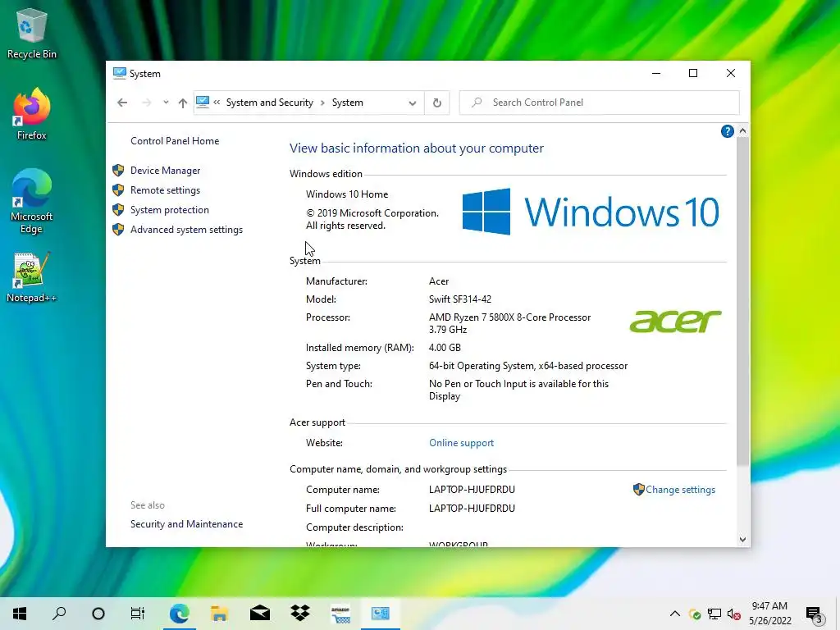Open Advanced system settings link

click(186, 230)
